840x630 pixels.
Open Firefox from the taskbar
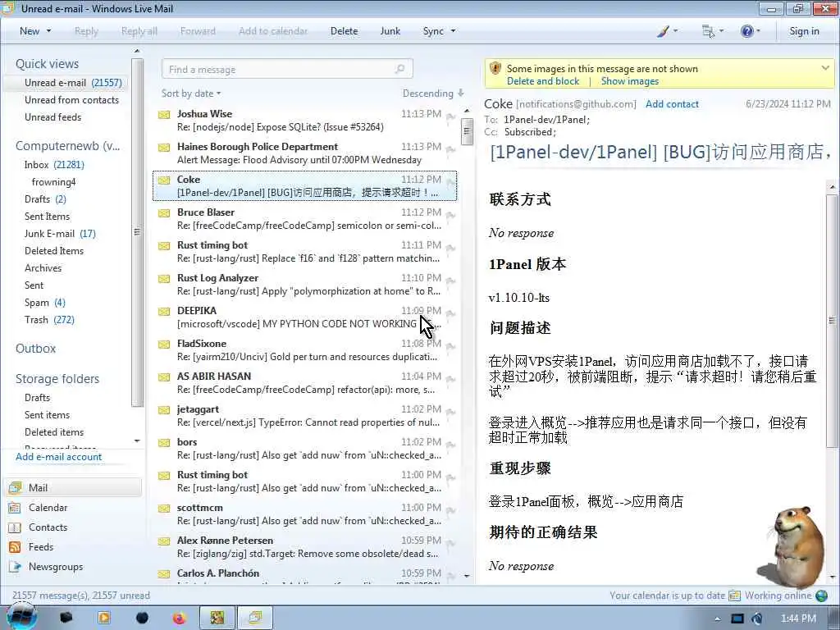[x=179, y=619]
